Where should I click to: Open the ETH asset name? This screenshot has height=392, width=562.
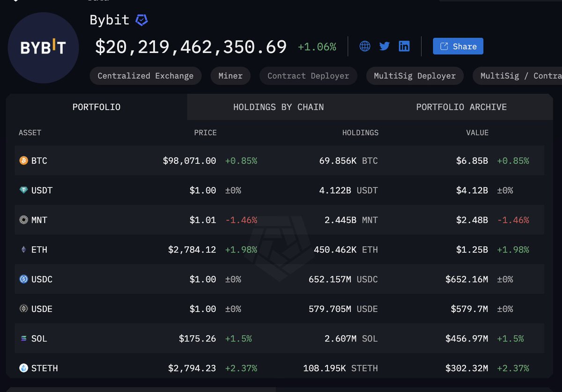[x=39, y=250]
